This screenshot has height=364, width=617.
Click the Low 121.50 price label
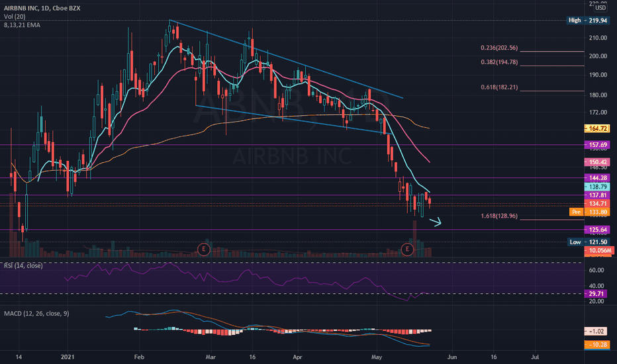click(588, 242)
